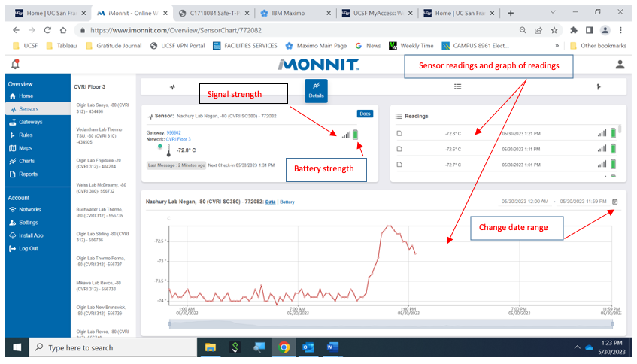Select Olgin Lab New Brunswick sensor

pyautogui.click(x=101, y=311)
